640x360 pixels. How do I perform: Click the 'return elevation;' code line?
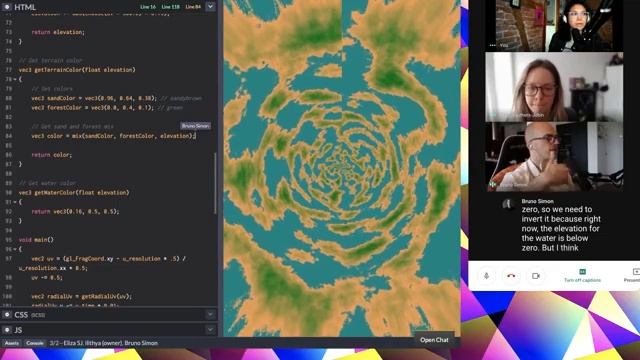58,32
